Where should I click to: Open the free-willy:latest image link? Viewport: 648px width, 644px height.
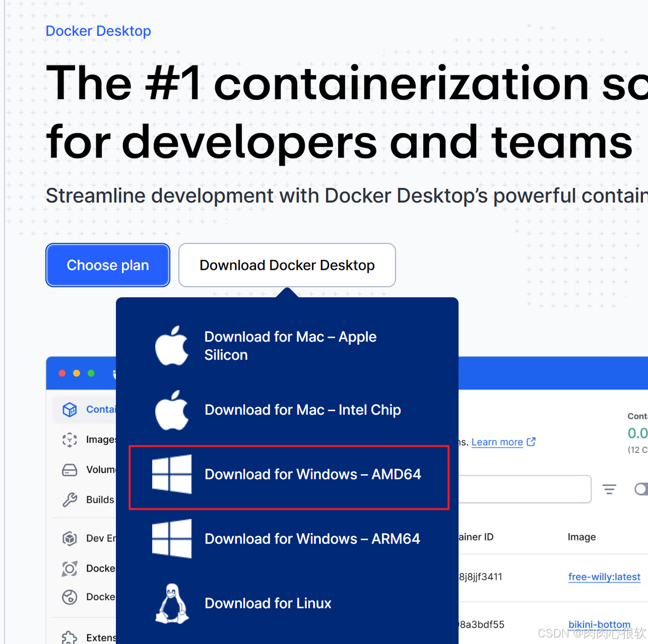point(604,577)
